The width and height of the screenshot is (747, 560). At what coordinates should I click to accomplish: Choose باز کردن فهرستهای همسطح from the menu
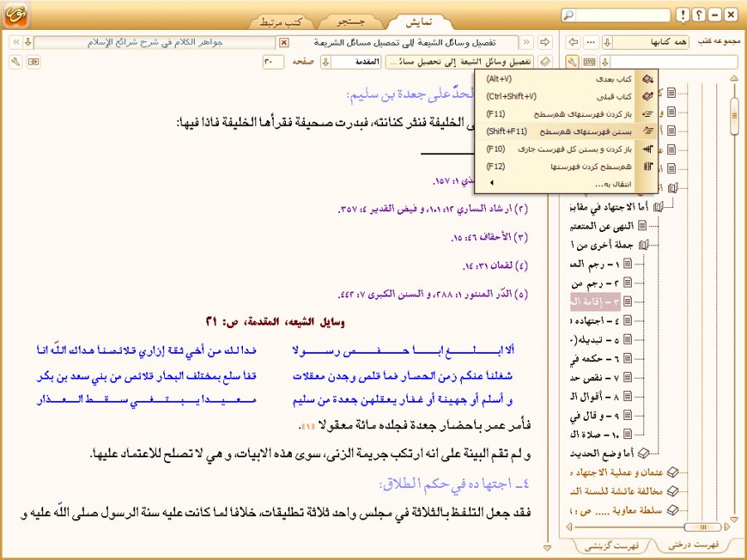tap(567, 113)
